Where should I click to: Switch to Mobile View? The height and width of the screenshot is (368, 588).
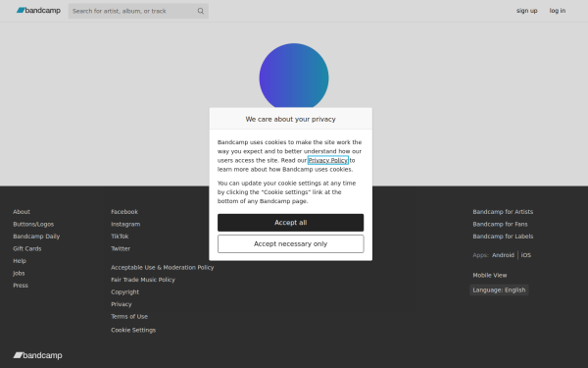click(489, 275)
